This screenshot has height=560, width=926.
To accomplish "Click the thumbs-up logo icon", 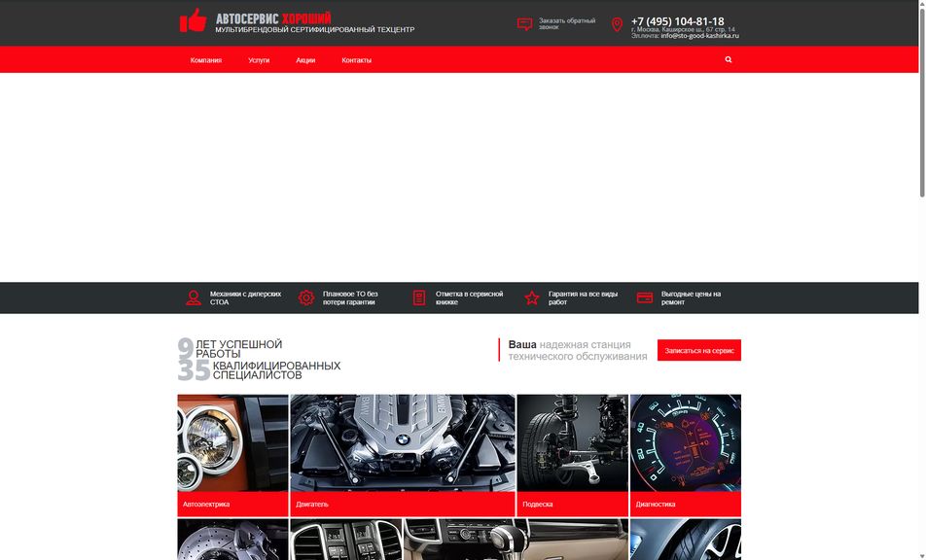I will point(194,20).
